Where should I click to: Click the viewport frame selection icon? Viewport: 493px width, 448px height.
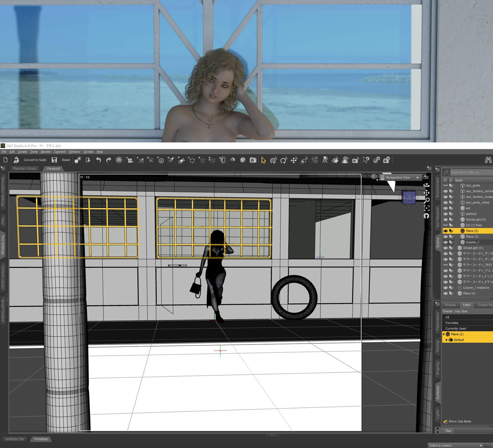click(x=426, y=208)
